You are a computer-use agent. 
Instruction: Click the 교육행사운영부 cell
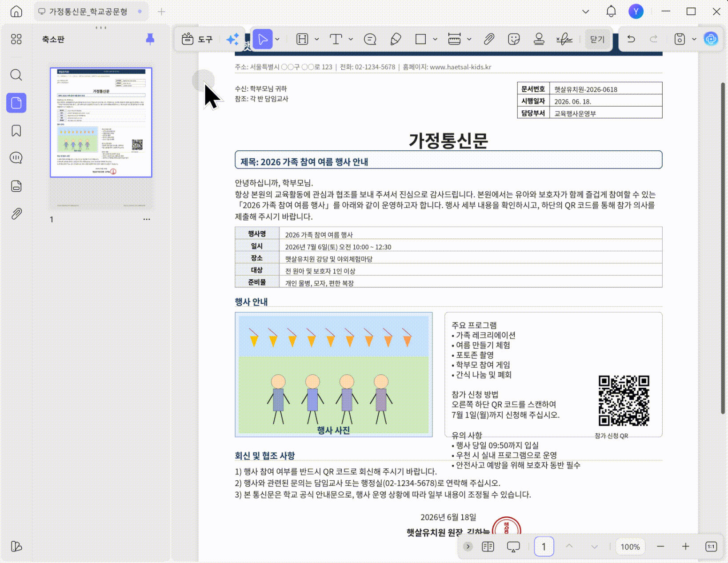tap(606, 113)
